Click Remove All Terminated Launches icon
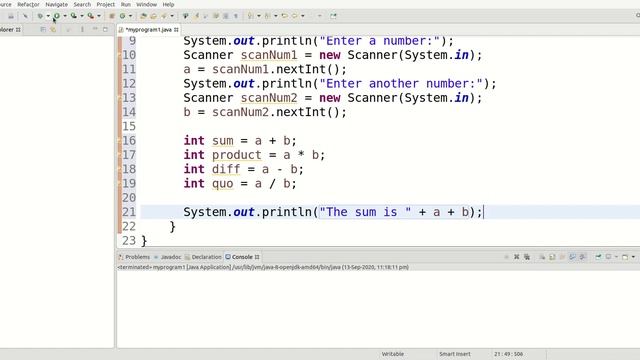 527,257
